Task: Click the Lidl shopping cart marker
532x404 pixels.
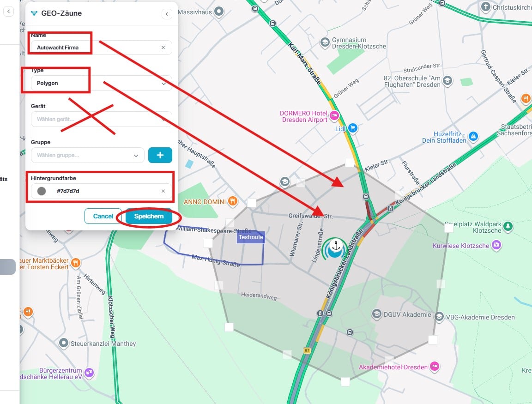Action: click(353, 128)
